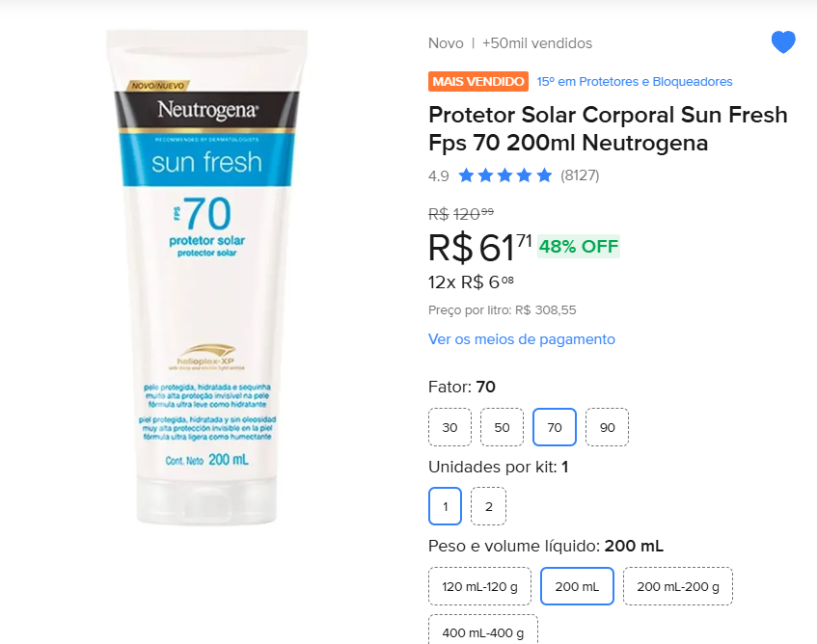Screen dimensions: 817x644
Task: Click the (8127) reviews count
Action: pos(580,175)
